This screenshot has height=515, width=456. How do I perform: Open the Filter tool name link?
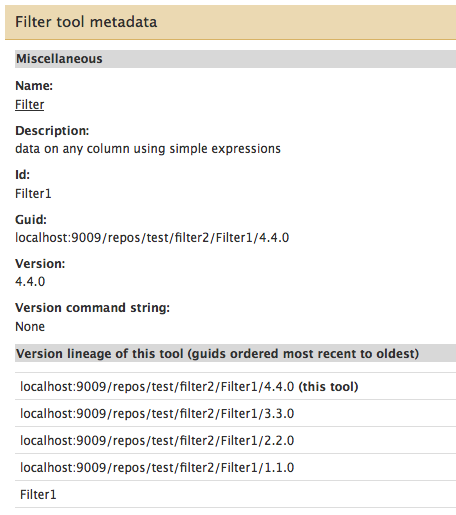coord(29,105)
